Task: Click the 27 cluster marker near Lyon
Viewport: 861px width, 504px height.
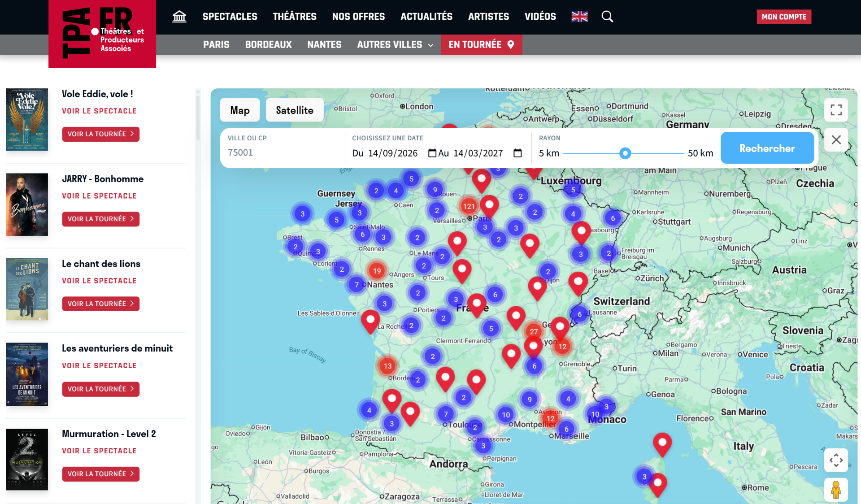Action: pos(534,332)
